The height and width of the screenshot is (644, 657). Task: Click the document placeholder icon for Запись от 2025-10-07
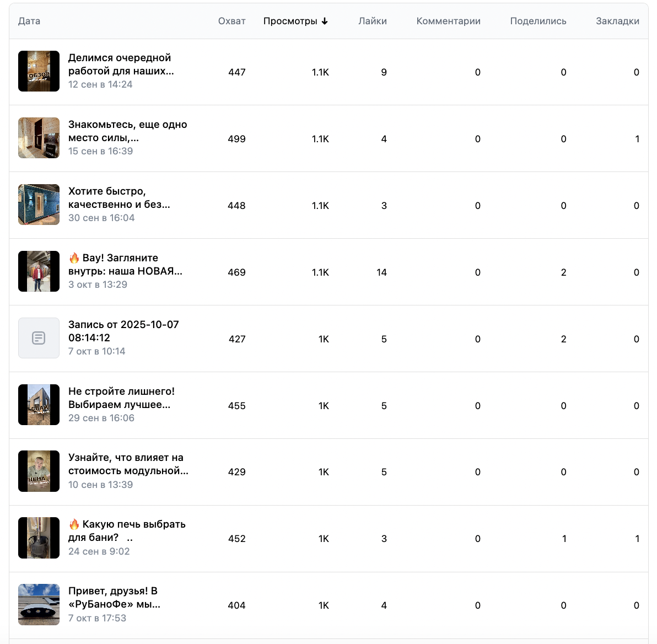(x=39, y=338)
